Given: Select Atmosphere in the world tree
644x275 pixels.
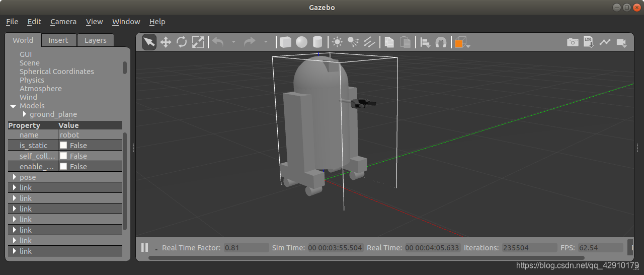Looking at the screenshot, I should (41, 89).
